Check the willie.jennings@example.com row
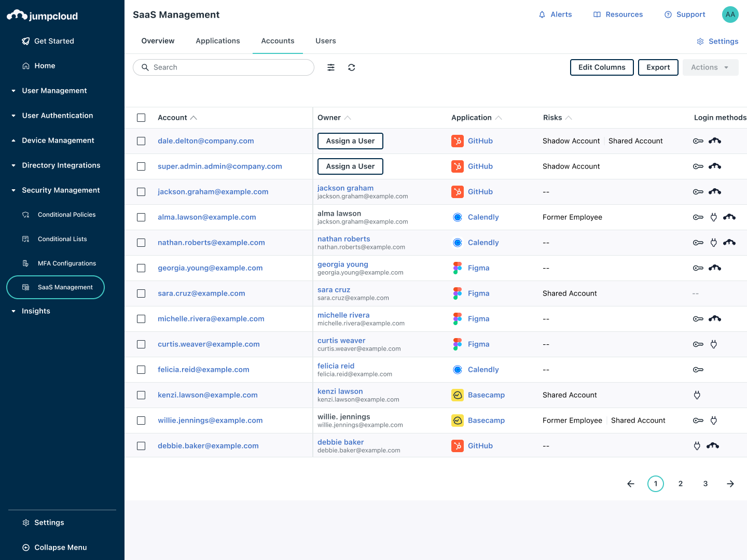 [141, 421]
